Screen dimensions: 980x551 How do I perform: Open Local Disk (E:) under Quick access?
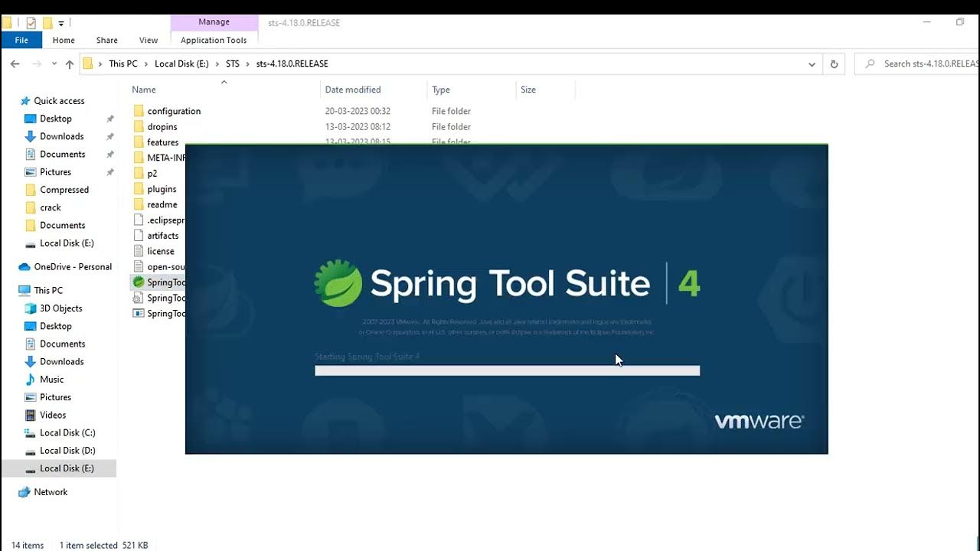pyautogui.click(x=67, y=243)
